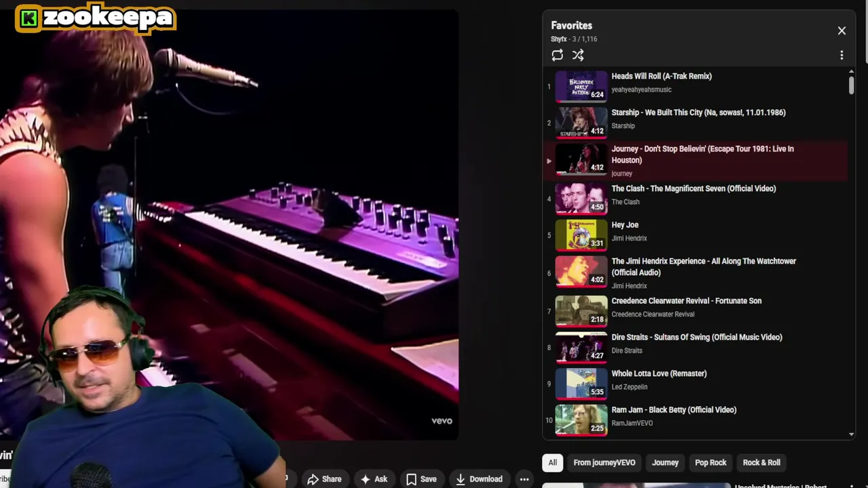
Task: Click the Share button
Action: [324, 479]
